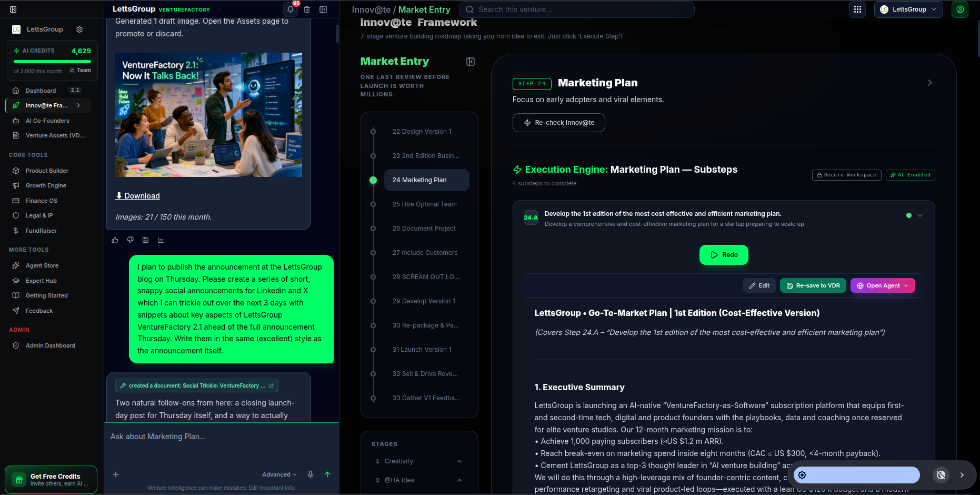Download the generated image
The image size is (980, 495).
coord(138,196)
